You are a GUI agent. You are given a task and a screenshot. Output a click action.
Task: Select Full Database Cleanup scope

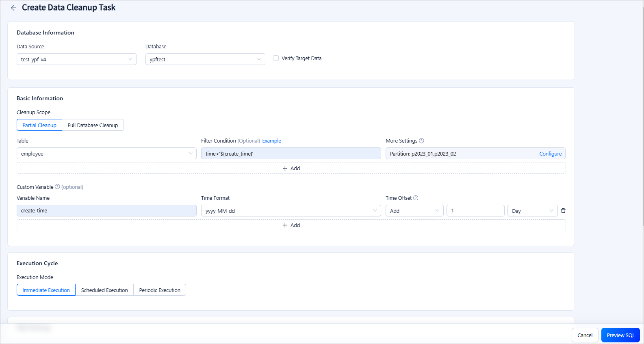pos(93,125)
